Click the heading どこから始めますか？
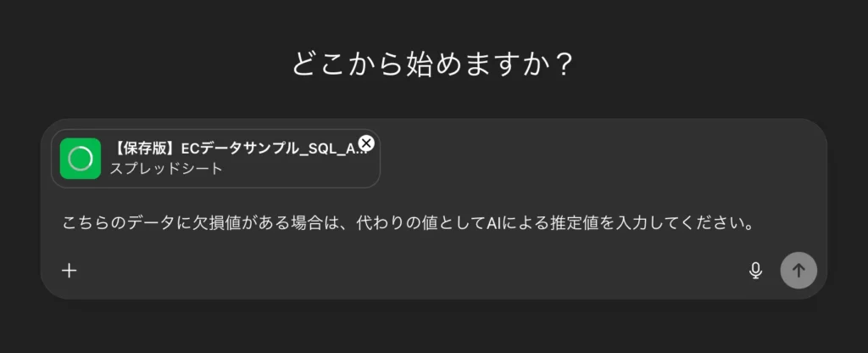 point(433,64)
